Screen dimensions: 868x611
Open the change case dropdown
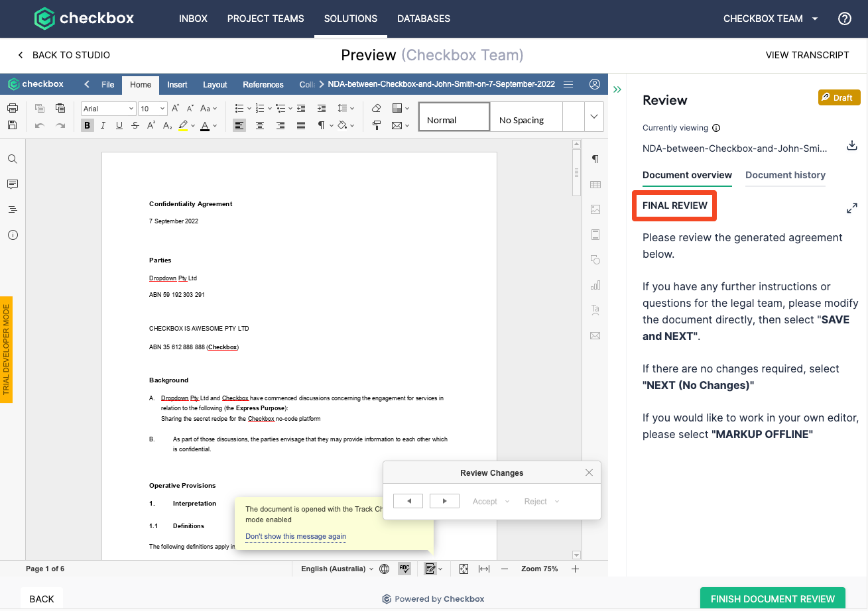208,108
